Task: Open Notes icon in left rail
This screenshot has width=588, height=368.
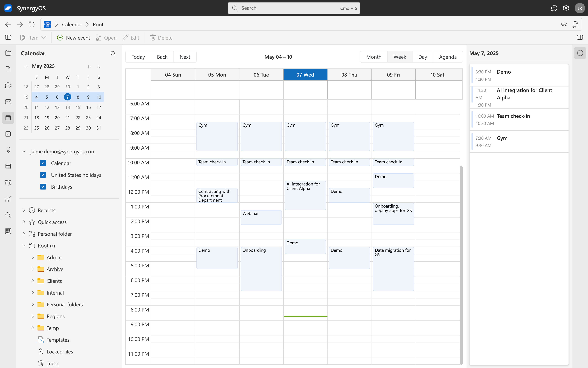Action: pos(8,150)
